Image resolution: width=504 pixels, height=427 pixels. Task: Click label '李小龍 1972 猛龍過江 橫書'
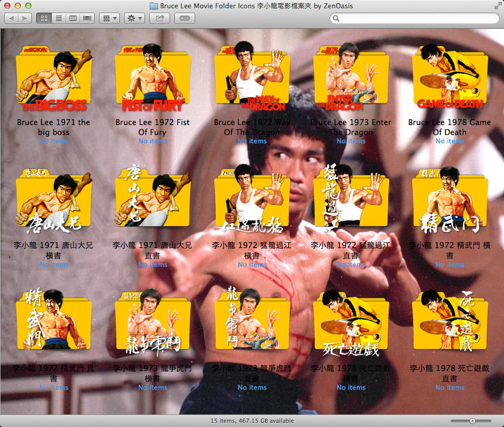pos(252,250)
